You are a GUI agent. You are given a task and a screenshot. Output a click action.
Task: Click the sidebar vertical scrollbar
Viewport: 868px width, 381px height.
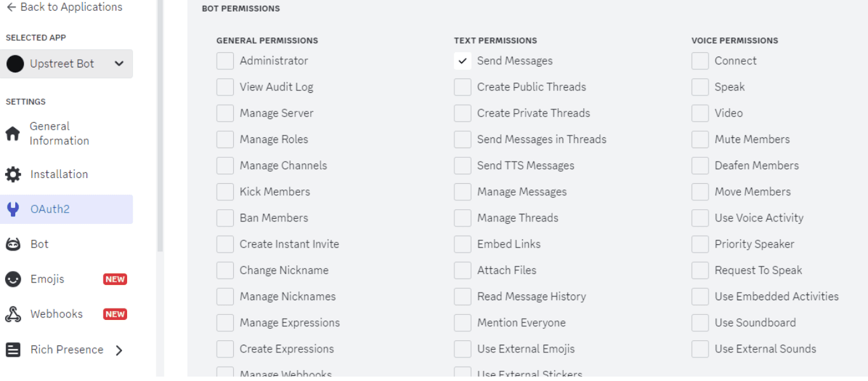[x=160, y=126]
